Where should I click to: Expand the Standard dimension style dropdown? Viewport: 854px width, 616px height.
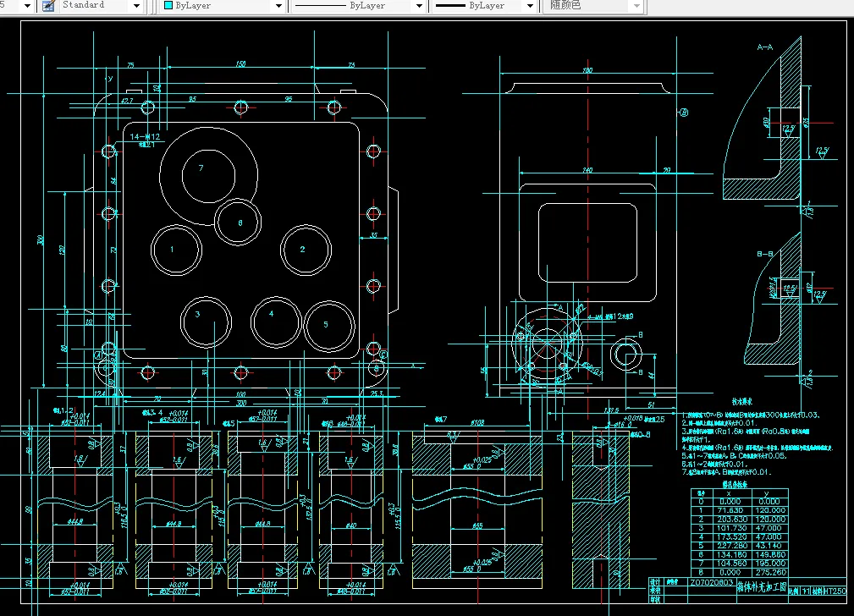pos(136,6)
